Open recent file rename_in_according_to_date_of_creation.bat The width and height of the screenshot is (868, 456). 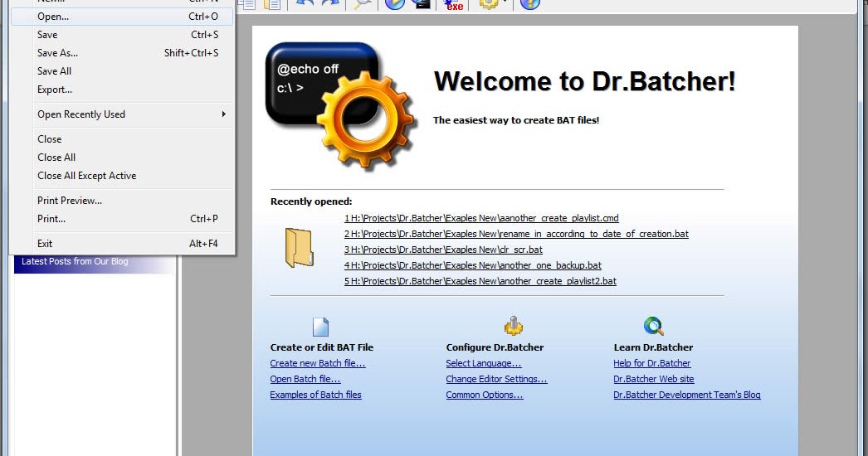point(516,234)
